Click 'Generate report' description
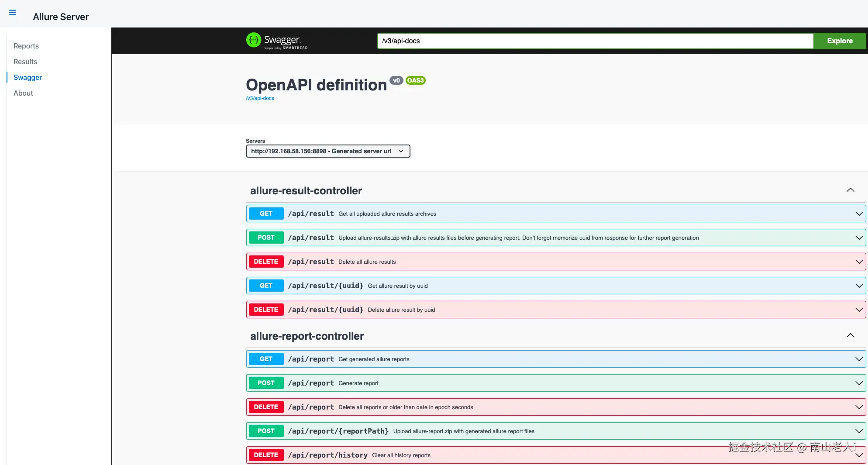The width and height of the screenshot is (868, 465). tap(358, 383)
